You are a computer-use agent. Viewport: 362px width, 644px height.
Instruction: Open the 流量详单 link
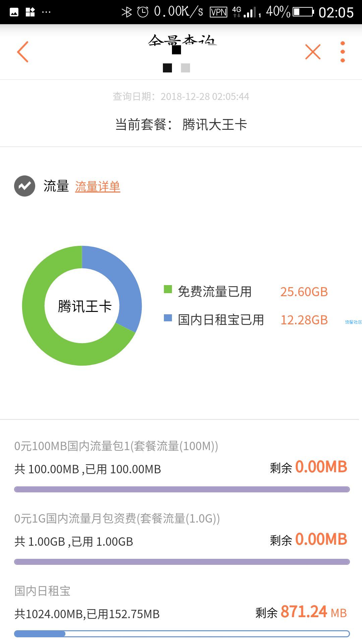coord(98,186)
